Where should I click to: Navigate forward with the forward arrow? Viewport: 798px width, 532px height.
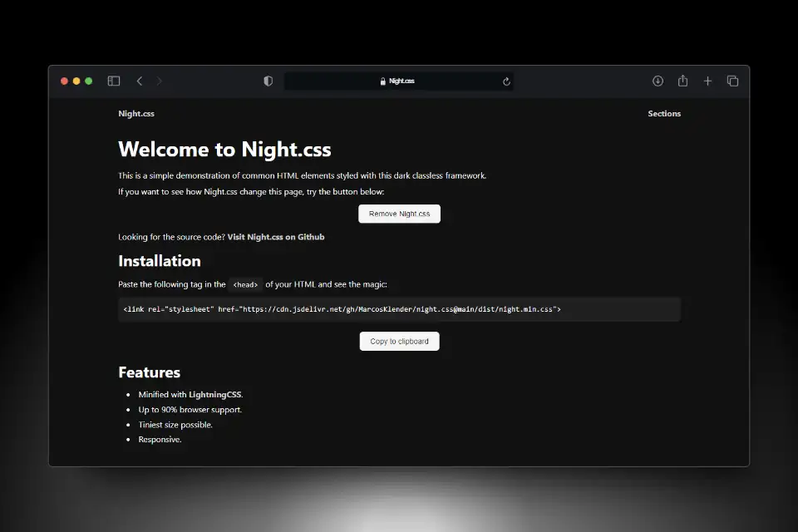159,81
